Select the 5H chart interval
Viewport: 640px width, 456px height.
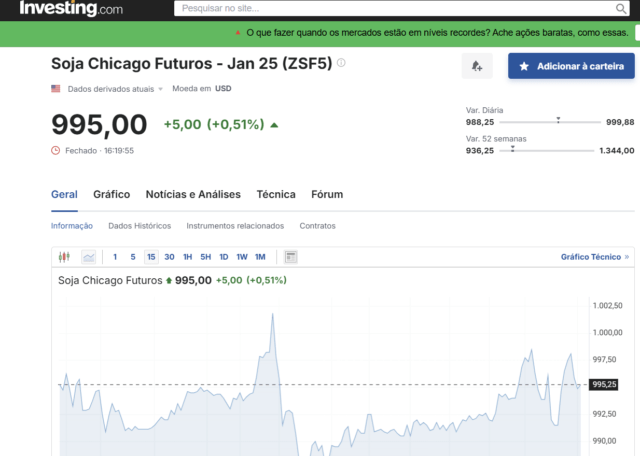pos(206,257)
